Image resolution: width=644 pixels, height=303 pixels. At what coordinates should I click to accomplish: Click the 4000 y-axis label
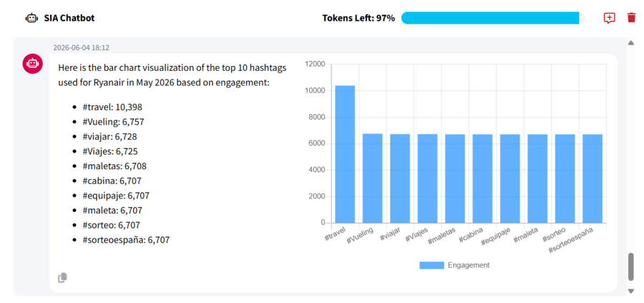(x=317, y=170)
